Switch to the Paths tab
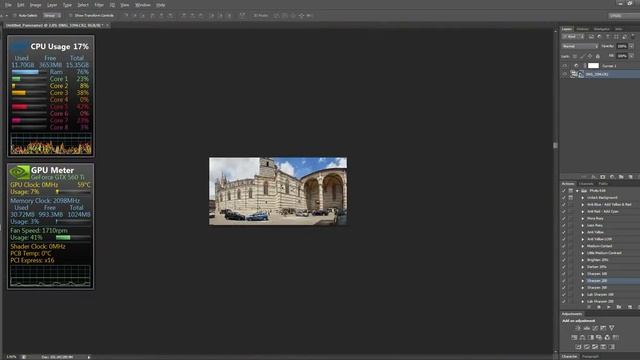This screenshot has width=640, height=360. tap(603, 184)
